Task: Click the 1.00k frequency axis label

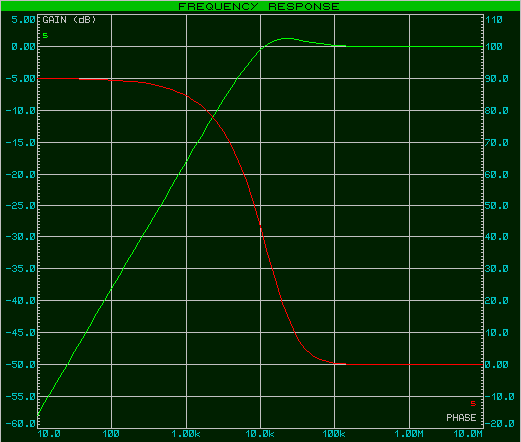Action: point(186,434)
